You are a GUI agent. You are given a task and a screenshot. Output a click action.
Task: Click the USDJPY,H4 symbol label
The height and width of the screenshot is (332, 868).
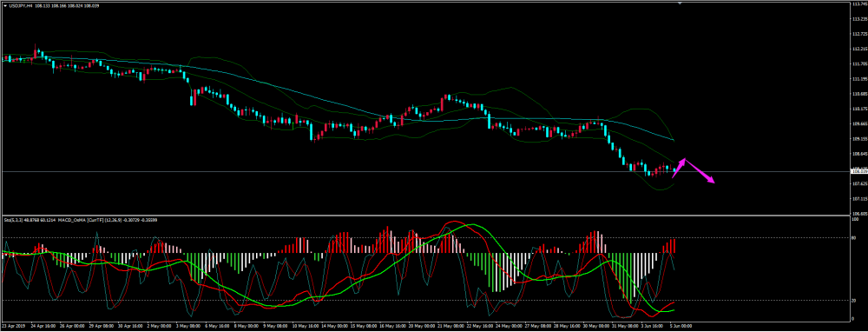tap(20, 6)
